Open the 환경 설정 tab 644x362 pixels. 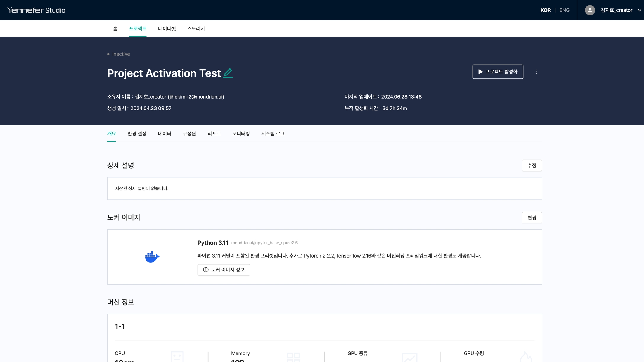click(x=137, y=134)
